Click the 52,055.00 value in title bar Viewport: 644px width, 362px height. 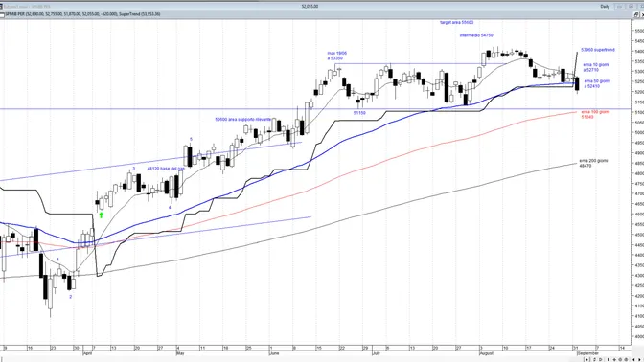tap(310, 6)
